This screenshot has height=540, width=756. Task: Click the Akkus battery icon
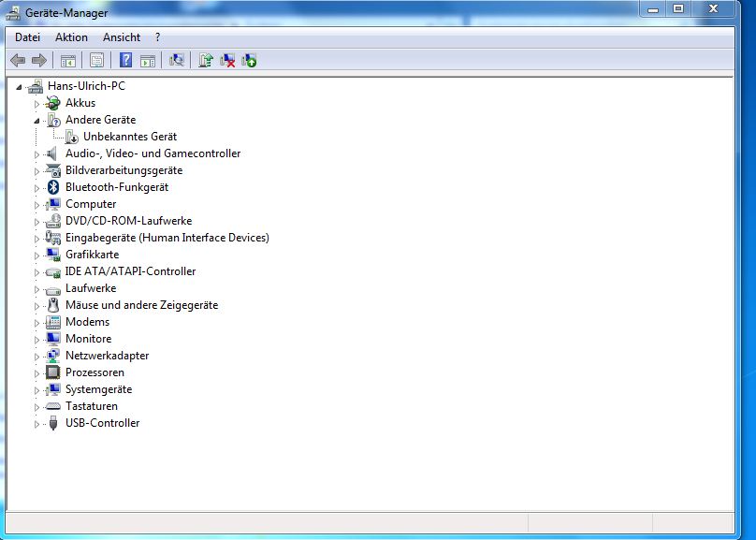(53, 103)
